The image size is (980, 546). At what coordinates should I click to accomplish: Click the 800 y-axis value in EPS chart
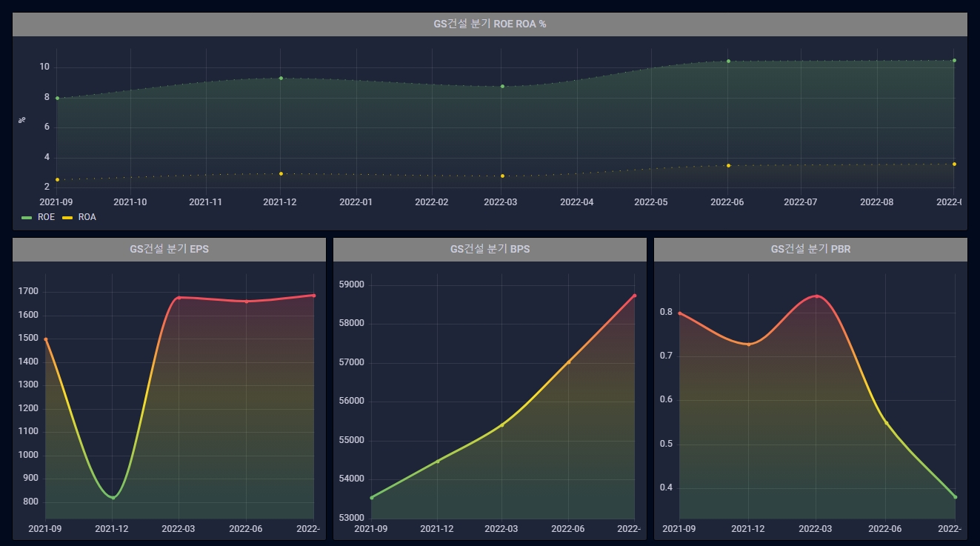pos(31,502)
